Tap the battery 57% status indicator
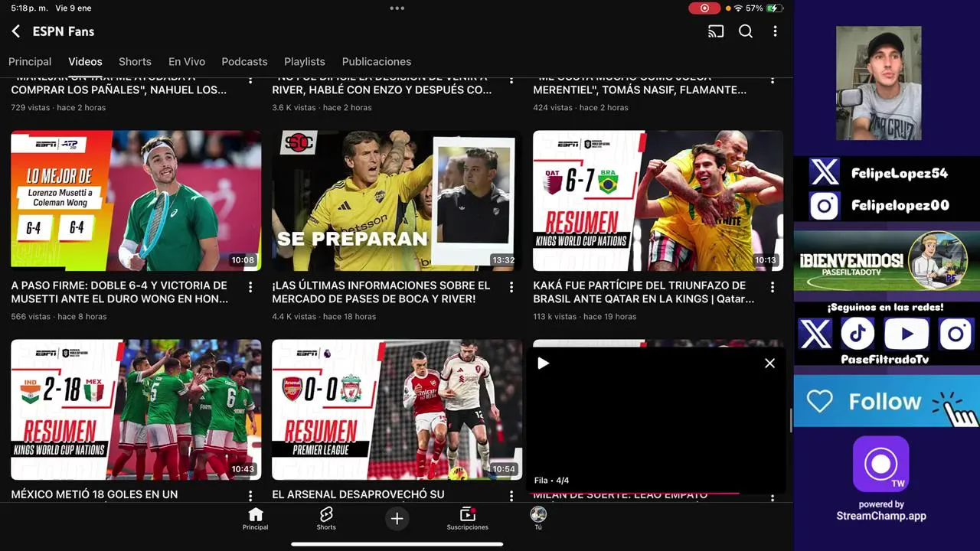This screenshot has width=980, height=551. (763, 8)
